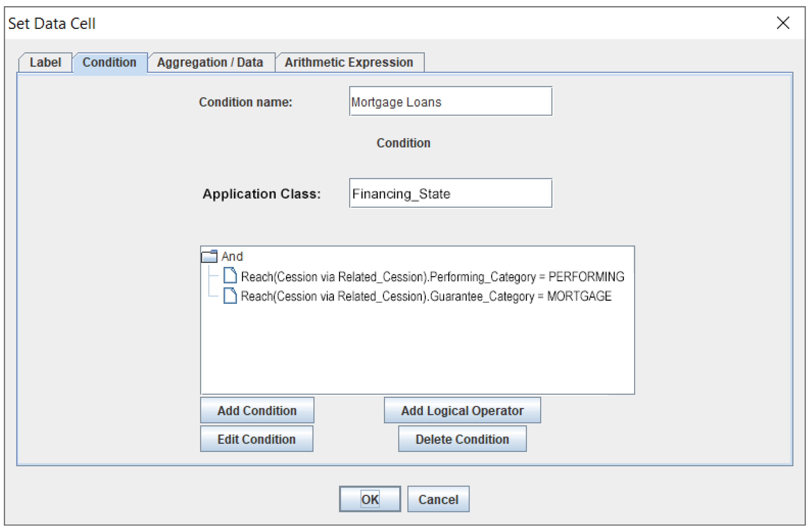Select the Guarantee_Category = MORTGAGE condition

click(x=426, y=296)
